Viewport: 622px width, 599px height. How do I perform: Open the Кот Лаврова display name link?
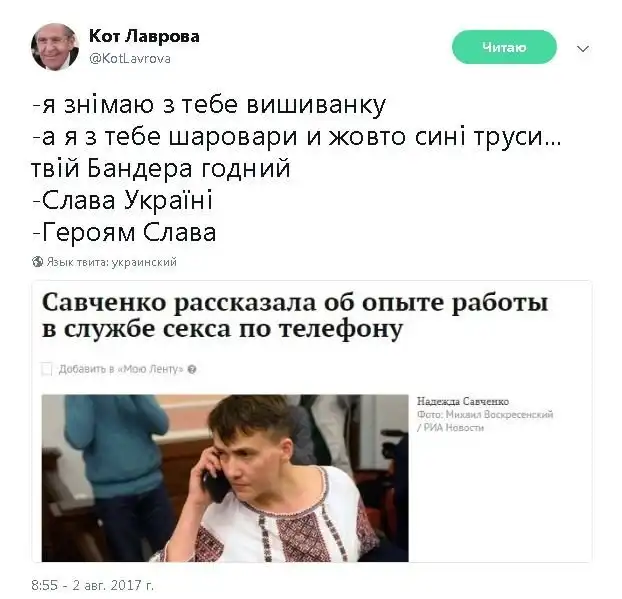coord(144,36)
